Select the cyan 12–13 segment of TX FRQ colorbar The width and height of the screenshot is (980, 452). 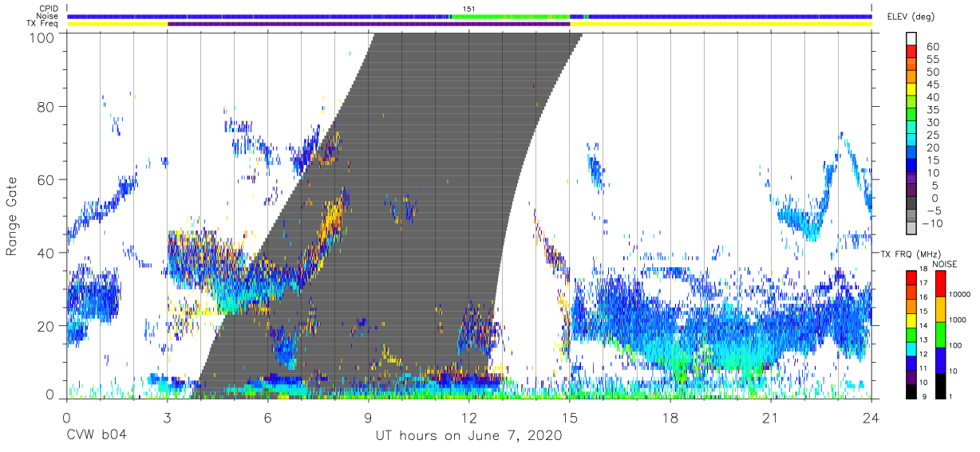pos(911,348)
